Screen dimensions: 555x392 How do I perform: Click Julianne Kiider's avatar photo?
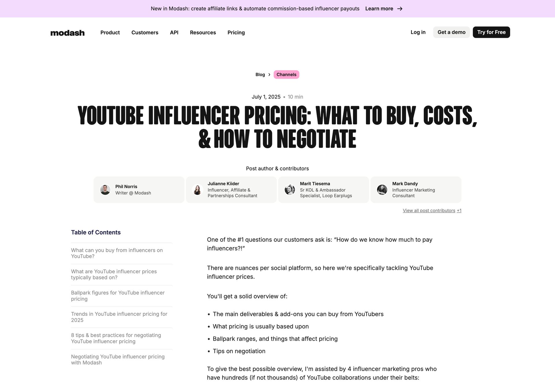tap(197, 190)
